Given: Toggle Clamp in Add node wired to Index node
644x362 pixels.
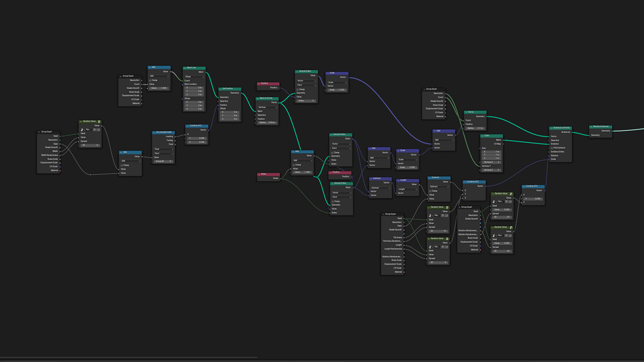Looking at the screenshot, I should pos(294,165).
